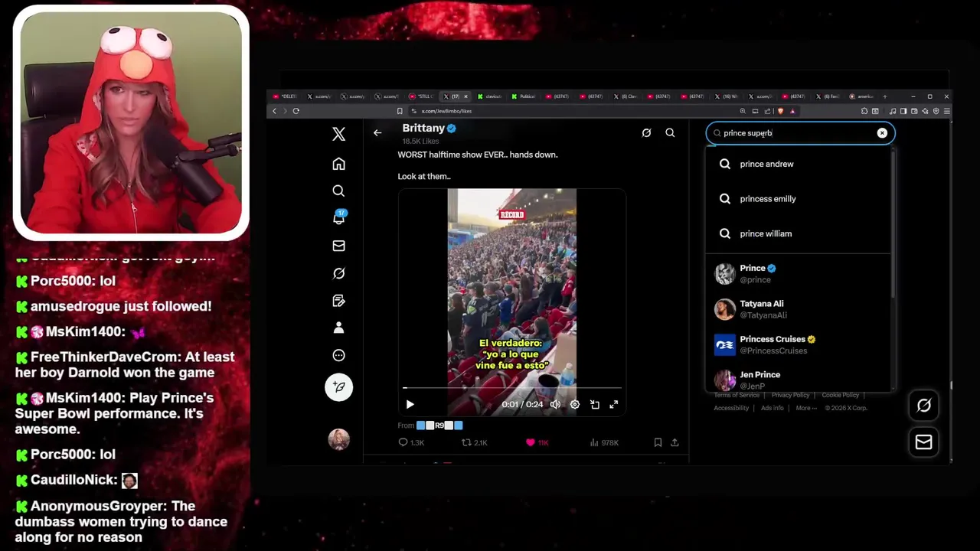Open a new browser tab with plus
The width and height of the screenshot is (980, 551).
point(884,96)
